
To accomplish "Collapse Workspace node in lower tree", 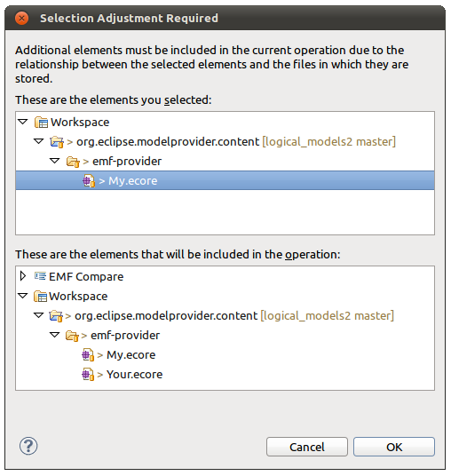I will [23, 296].
